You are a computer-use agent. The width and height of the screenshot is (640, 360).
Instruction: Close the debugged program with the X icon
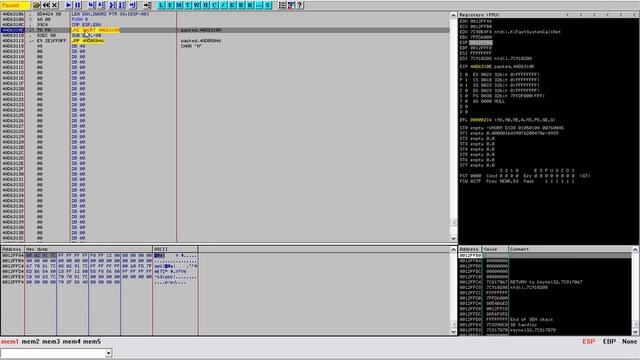(55, 5)
